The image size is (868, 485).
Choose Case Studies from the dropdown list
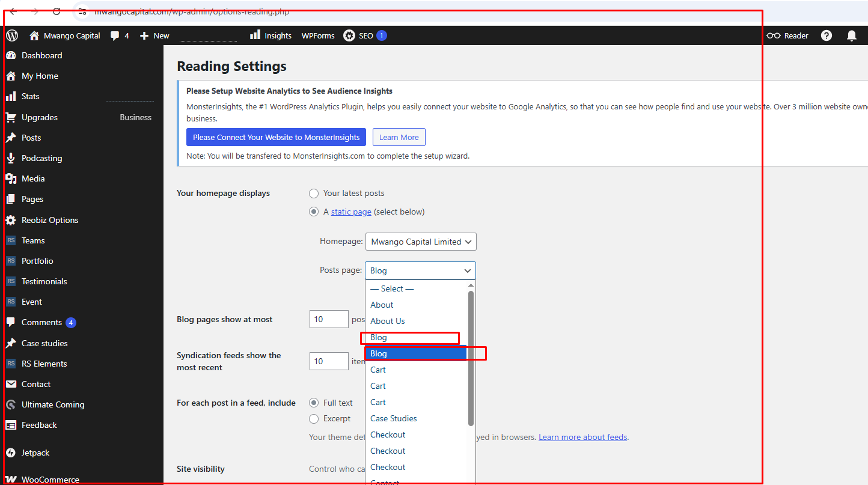[416, 418]
